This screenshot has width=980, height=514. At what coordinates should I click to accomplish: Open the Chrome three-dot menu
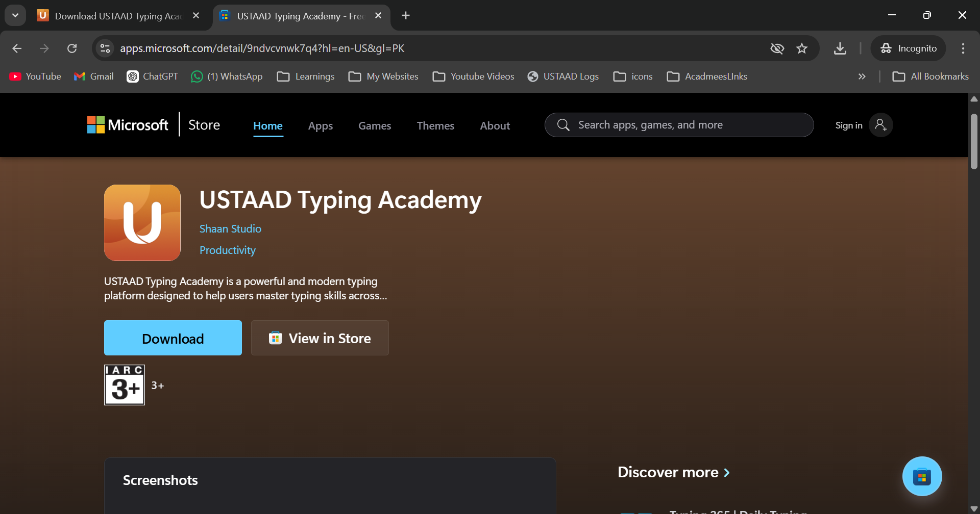click(963, 48)
